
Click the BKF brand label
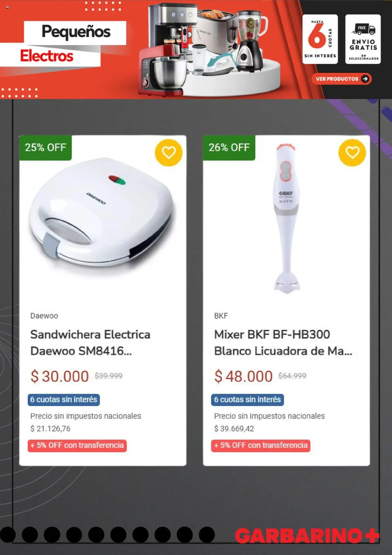[x=221, y=316]
